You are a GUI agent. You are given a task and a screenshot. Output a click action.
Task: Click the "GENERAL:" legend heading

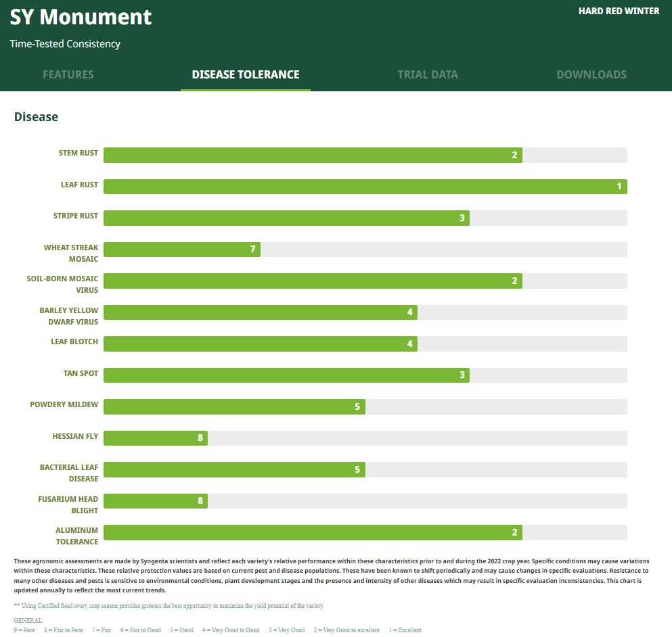[x=28, y=620]
